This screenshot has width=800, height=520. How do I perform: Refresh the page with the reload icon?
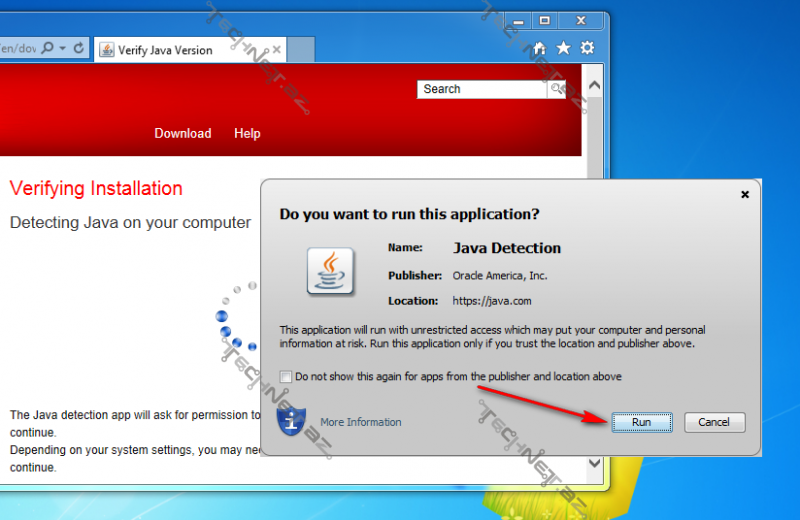(79, 48)
